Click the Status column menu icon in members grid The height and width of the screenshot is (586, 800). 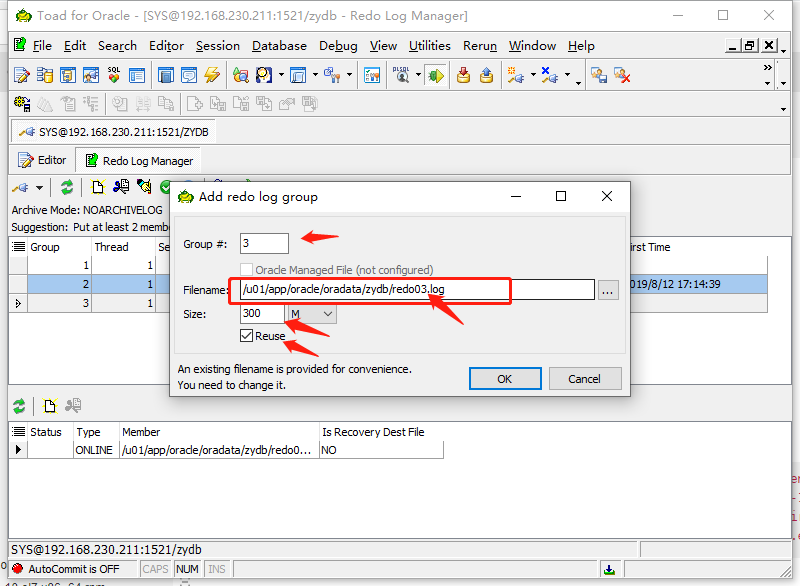coord(19,432)
